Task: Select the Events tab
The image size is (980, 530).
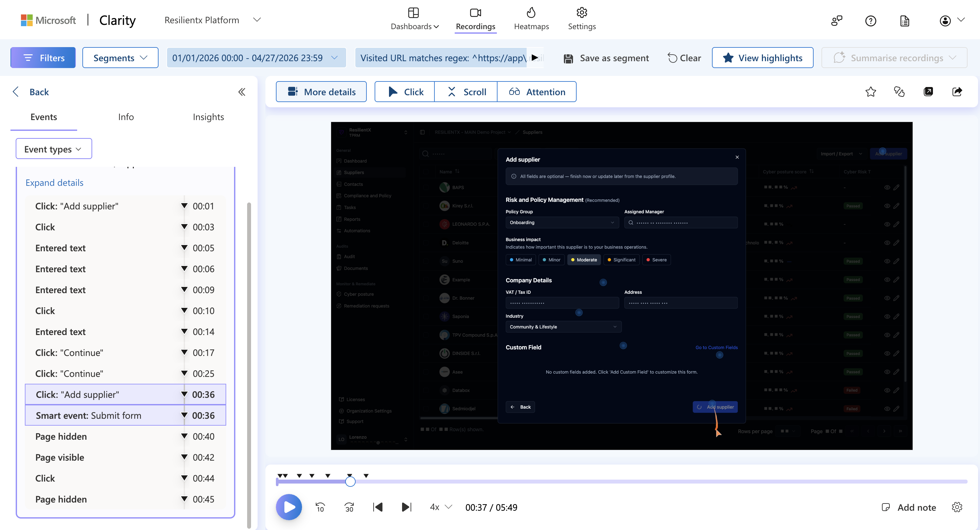Action: click(x=43, y=117)
